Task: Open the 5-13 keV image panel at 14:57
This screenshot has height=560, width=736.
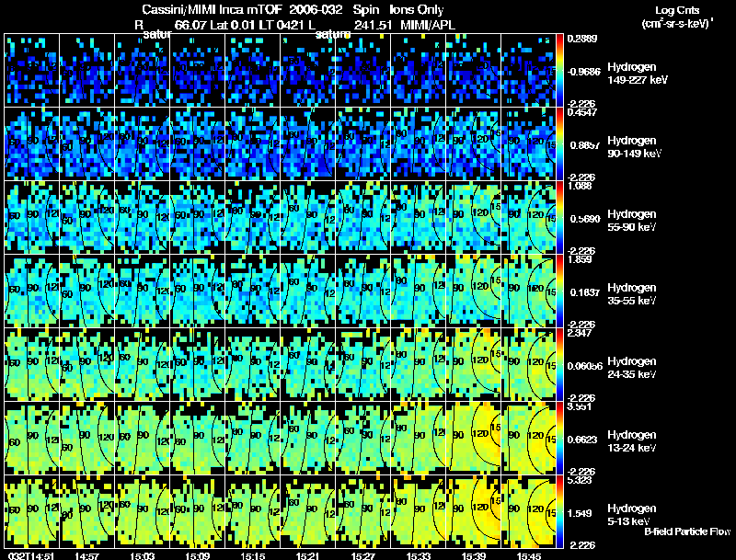Action: click(x=86, y=512)
